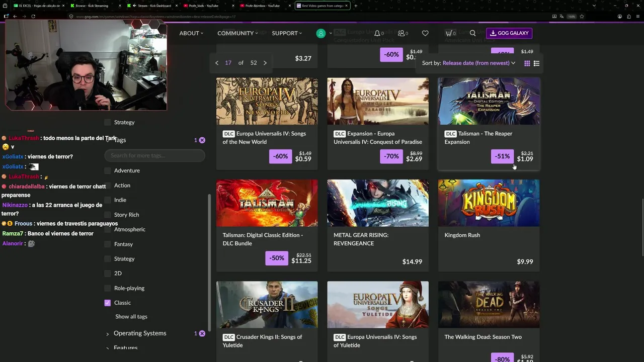
Task: Clear the Tags filter with X
Action: tap(202, 140)
